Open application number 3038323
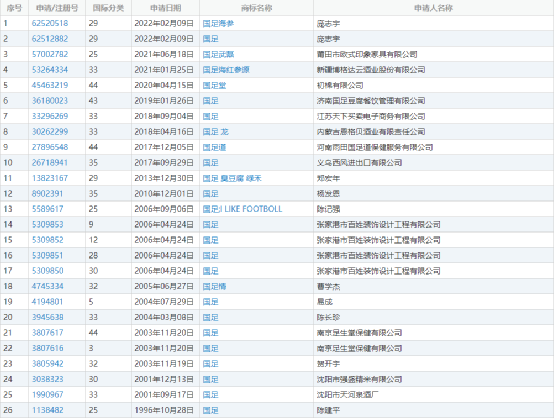Viewport: 554px width, 418px height. 47,379
